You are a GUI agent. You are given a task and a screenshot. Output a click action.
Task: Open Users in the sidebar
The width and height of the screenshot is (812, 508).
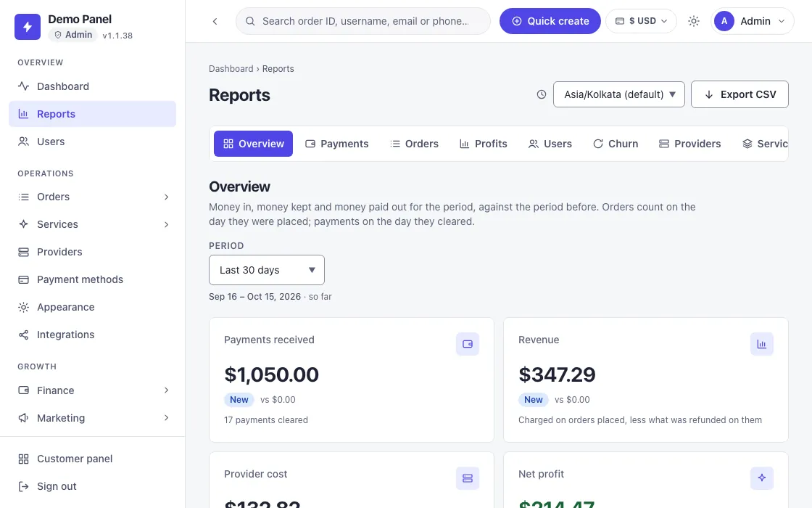(92, 142)
